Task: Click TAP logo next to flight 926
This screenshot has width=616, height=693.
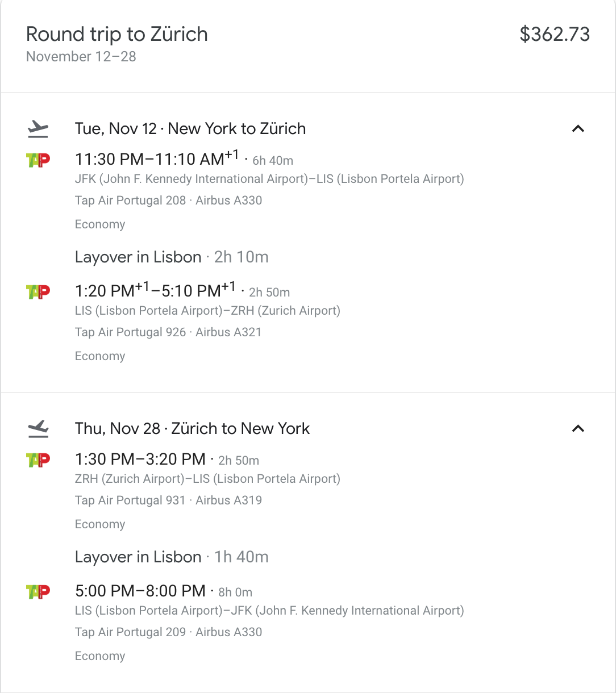Action: pyautogui.click(x=38, y=292)
